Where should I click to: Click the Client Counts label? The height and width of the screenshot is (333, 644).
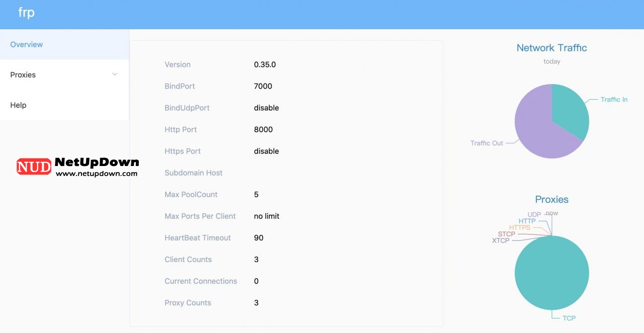[x=188, y=259]
